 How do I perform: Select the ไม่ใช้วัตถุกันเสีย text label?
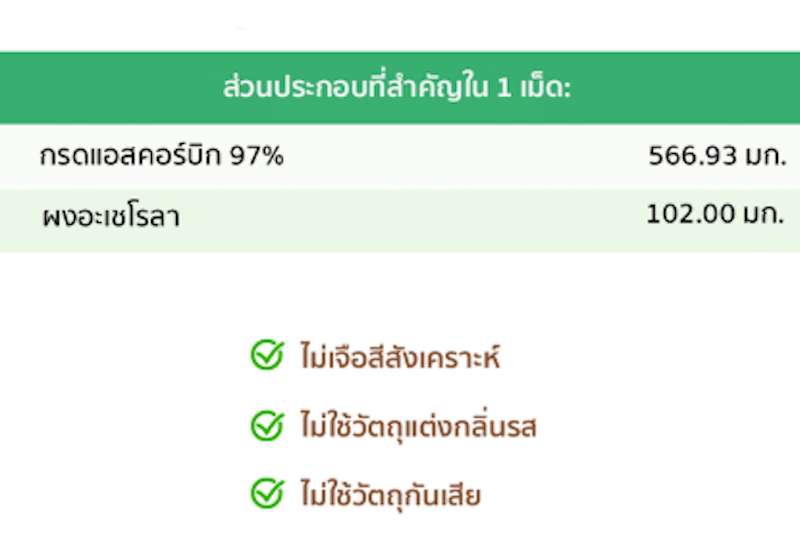390,495
